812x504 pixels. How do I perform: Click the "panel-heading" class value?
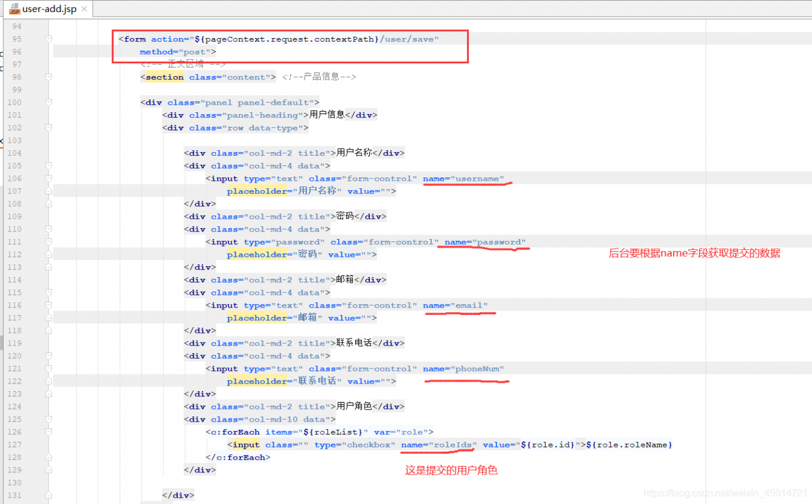coord(263,115)
